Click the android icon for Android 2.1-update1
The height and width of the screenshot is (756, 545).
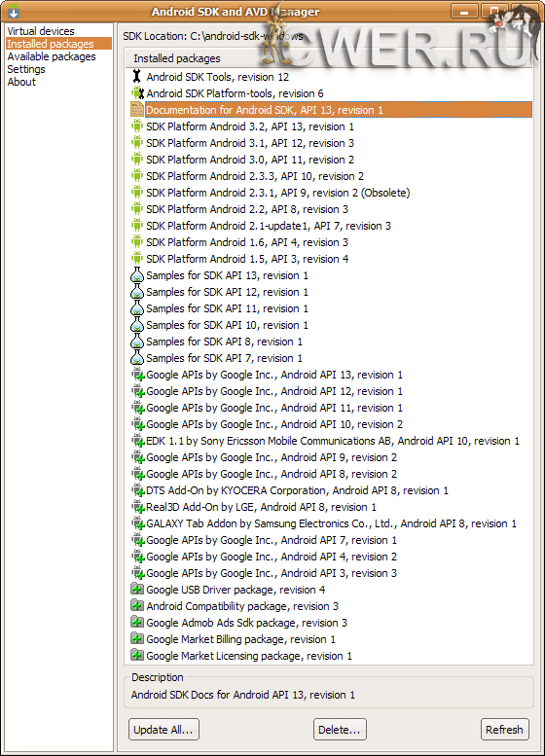click(137, 226)
